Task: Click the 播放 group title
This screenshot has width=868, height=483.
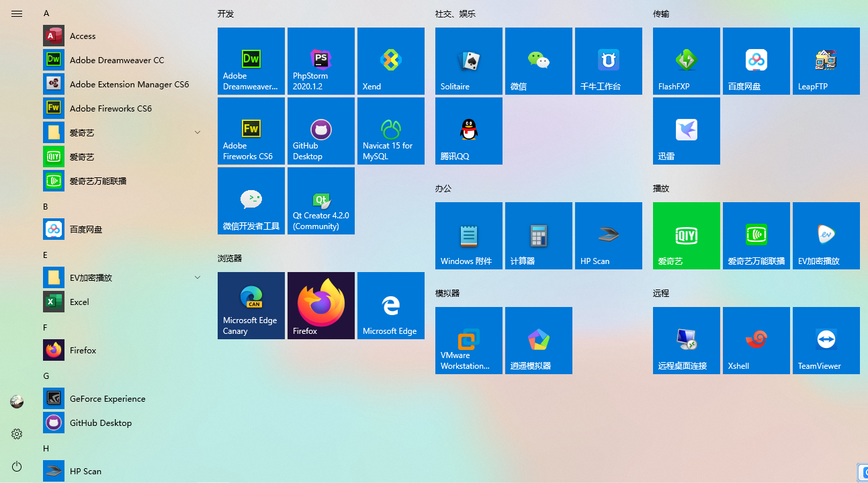Action: tap(661, 188)
